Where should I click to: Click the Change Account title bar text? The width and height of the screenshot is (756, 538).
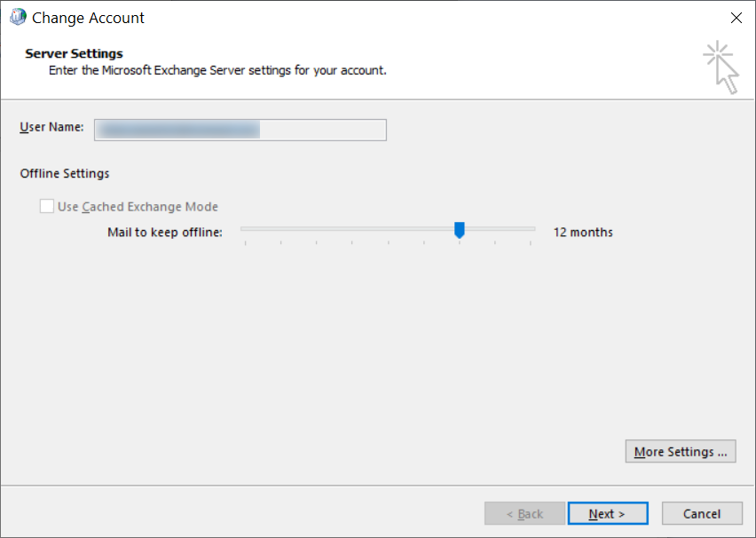[x=88, y=17]
